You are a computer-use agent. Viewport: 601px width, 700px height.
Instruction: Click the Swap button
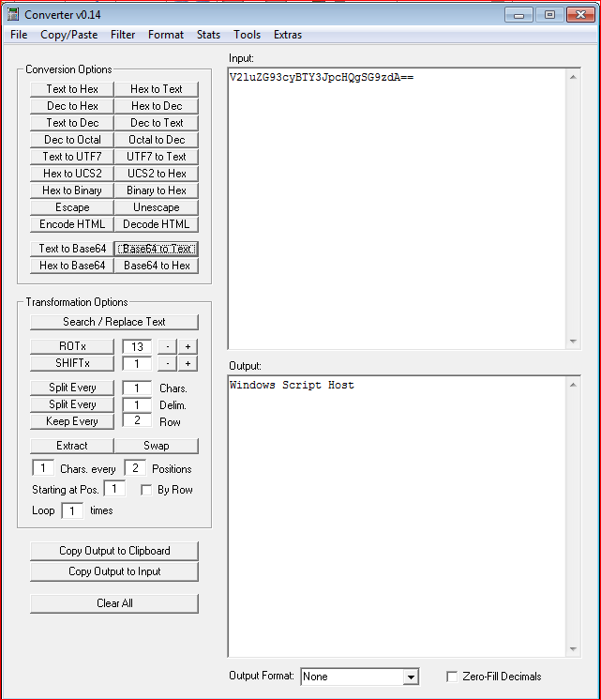coord(157,446)
